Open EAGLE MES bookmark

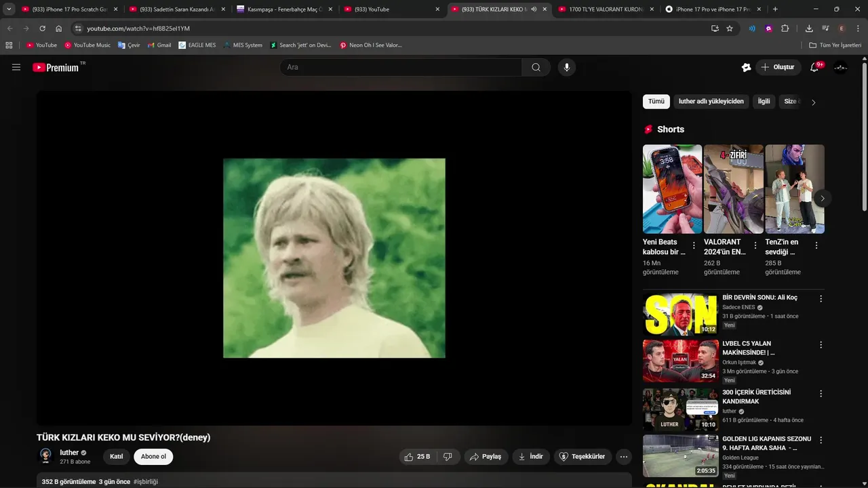coord(197,45)
